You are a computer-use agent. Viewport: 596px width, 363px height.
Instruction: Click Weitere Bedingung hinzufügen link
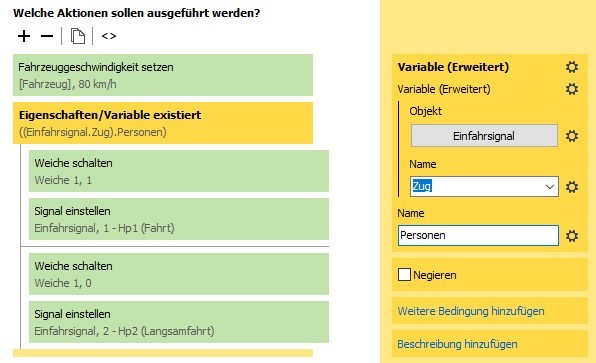pos(471,311)
